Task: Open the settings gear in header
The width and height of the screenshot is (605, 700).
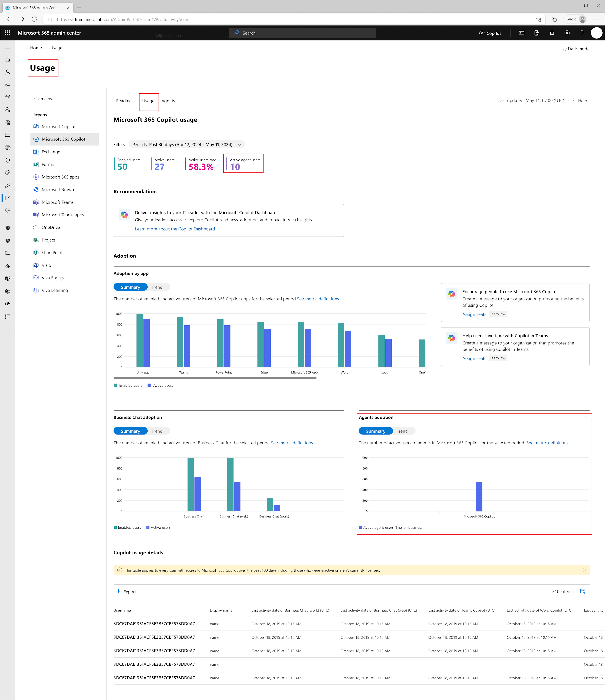Action: (x=567, y=33)
